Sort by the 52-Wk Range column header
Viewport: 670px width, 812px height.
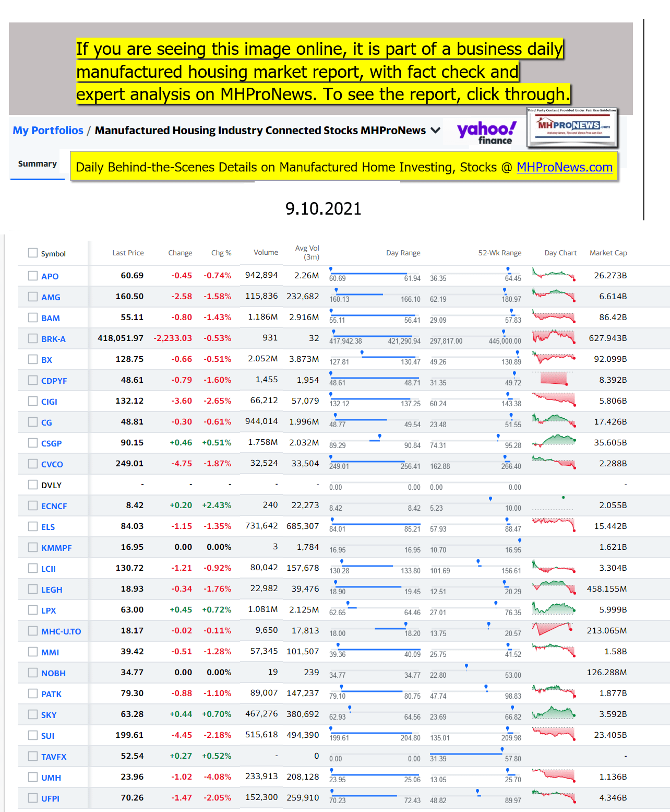pos(500,253)
